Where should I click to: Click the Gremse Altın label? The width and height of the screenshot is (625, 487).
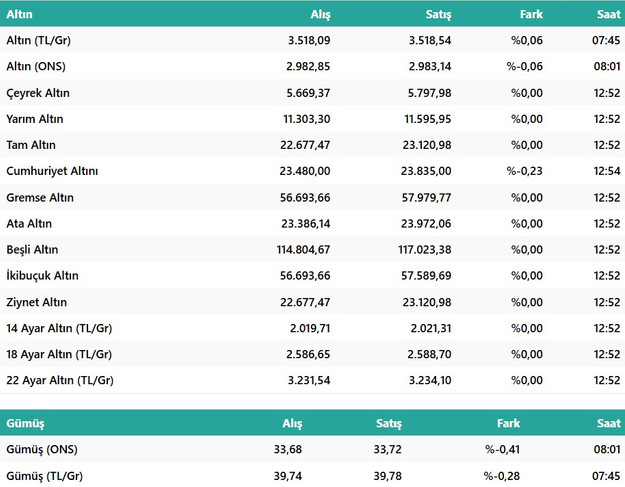(40, 197)
